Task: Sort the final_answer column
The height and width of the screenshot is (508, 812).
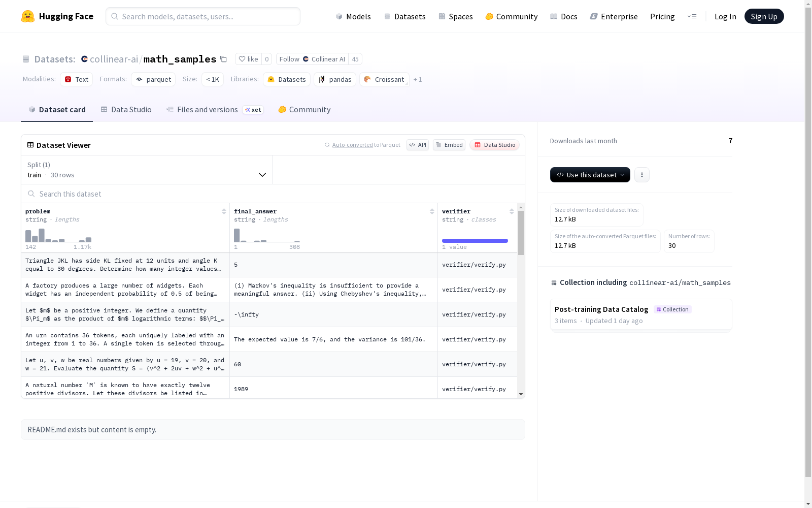Action: click(432, 211)
